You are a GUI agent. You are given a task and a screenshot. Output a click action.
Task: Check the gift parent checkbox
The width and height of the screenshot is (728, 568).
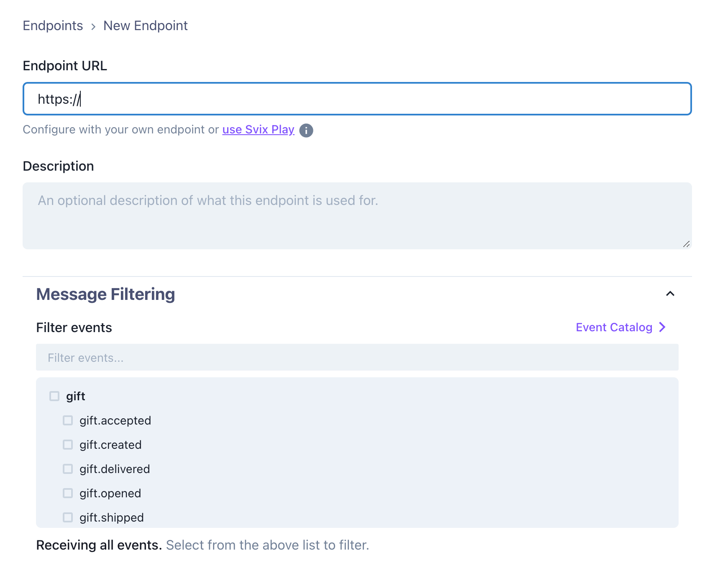click(54, 396)
